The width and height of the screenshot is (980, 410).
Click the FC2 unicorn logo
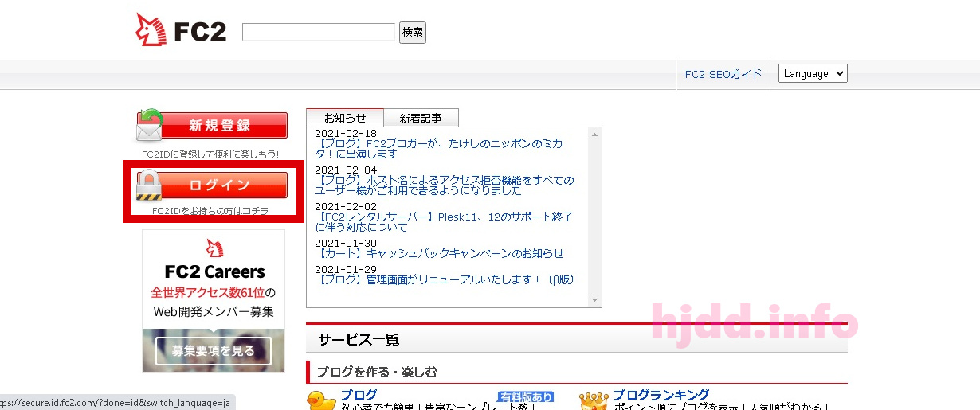pos(181,30)
